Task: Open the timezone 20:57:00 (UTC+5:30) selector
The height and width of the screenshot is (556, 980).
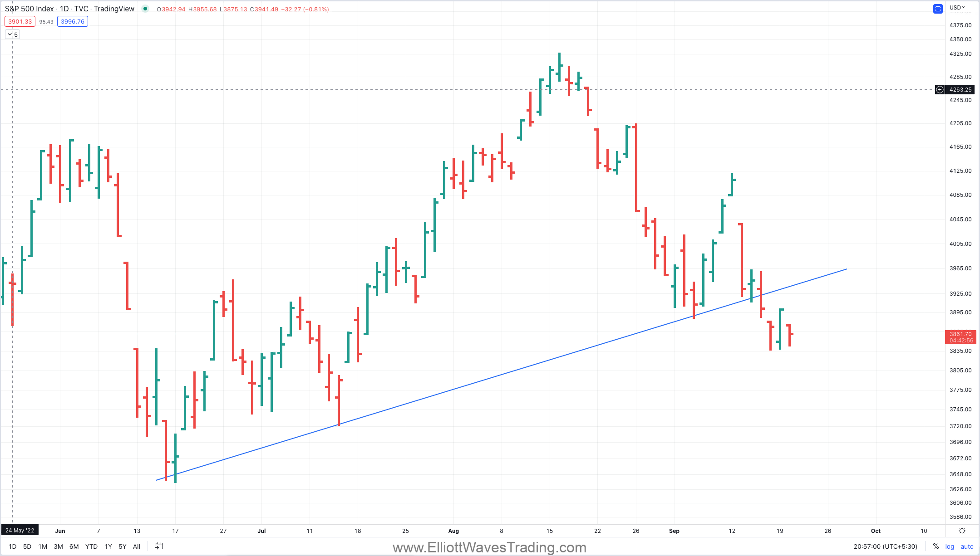Action: pos(885,546)
